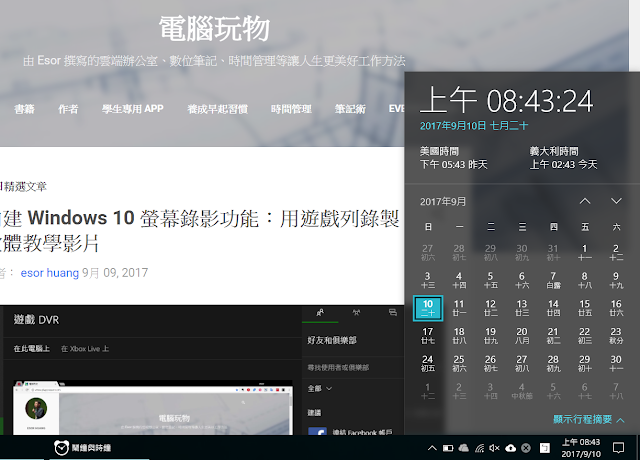Viewport: 640px width, 460px height.
Task: Select September 28 in the calendar
Action: tap(553, 363)
